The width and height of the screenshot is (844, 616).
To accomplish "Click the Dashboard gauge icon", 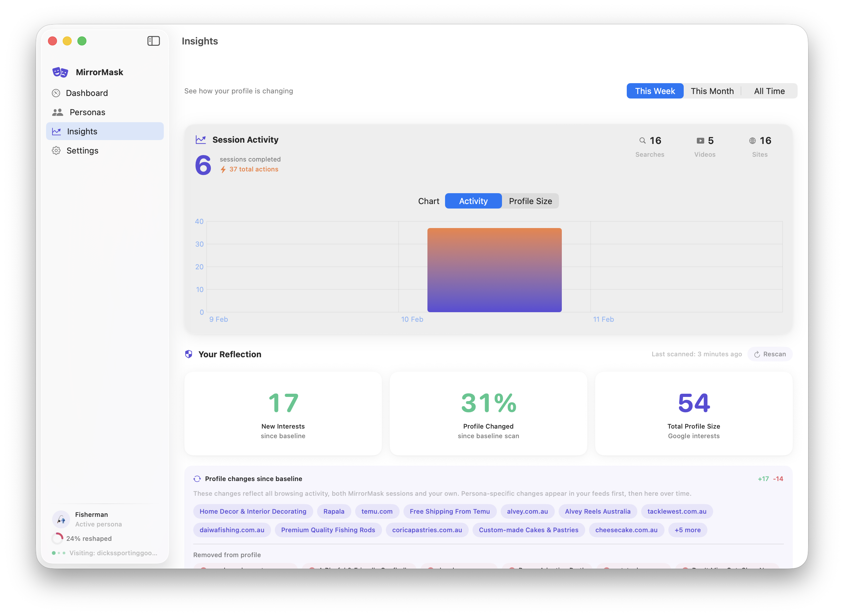I will point(56,93).
